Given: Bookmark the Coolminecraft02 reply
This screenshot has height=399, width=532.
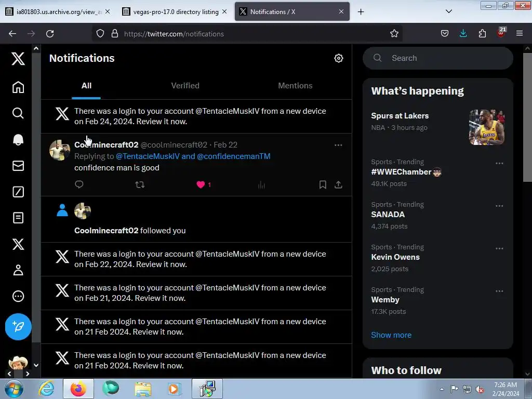Looking at the screenshot, I should (x=323, y=184).
